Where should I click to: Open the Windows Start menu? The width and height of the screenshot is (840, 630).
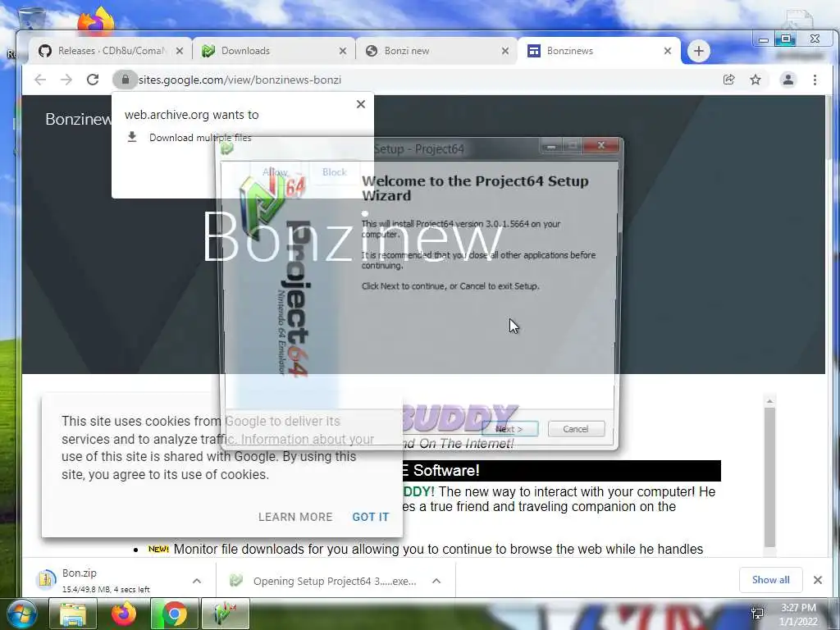(x=21, y=614)
